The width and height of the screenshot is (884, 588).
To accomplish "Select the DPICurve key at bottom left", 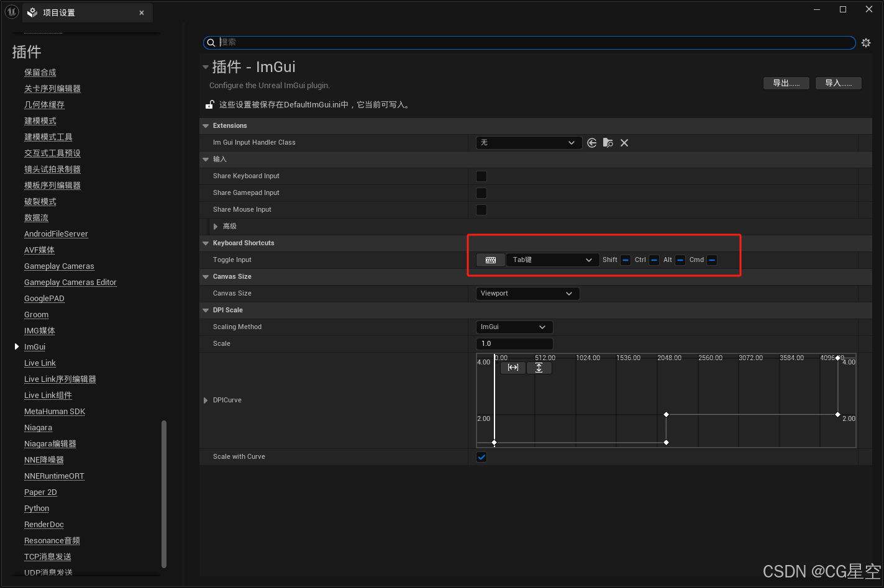I will coord(494,443).
